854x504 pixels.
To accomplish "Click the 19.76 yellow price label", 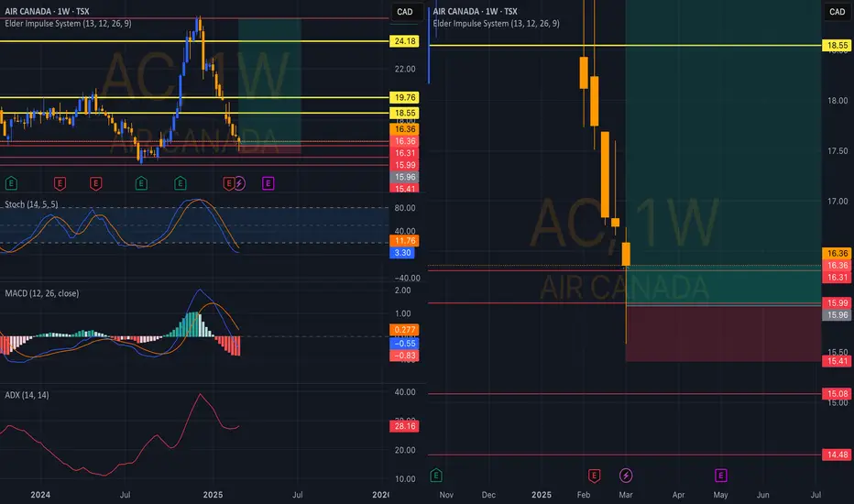I will click(x=405, y=97).
